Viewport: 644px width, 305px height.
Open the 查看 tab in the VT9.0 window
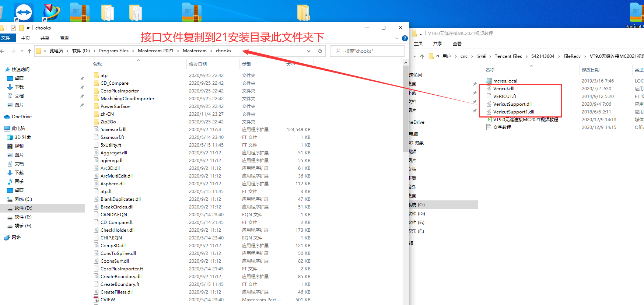click(x=457, y=44)
